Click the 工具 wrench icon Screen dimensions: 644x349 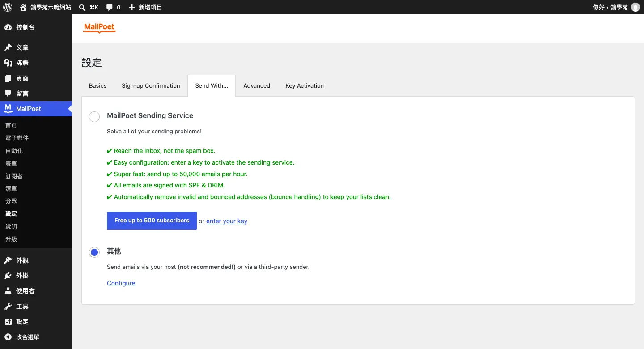8,306
